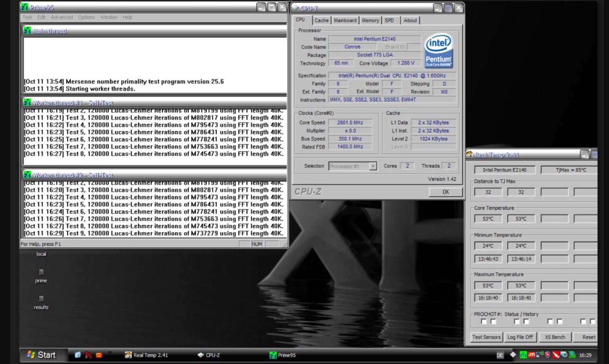Viewport: 609px width, 364px height.
Task: Click the Rated FSB 1400.5 MHz value
Action: click(x=350, y=146)
